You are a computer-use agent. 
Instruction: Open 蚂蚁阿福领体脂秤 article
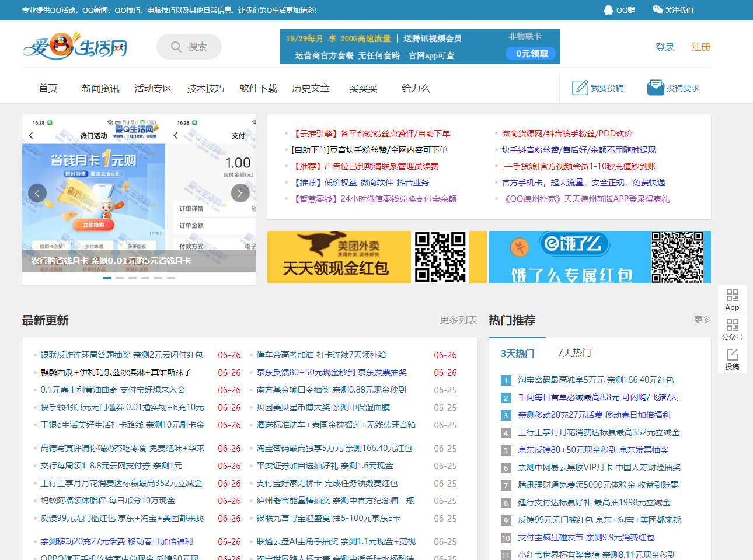click(x=108, y=501)
